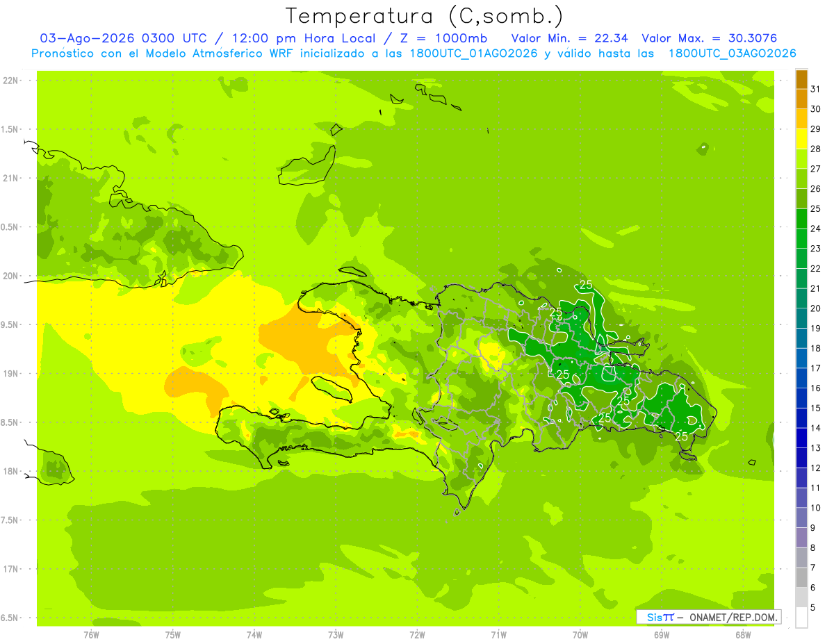The height and width of the screenshot is (644, 834).
Task: Click the legend value 10
Action: click(815, 508)
